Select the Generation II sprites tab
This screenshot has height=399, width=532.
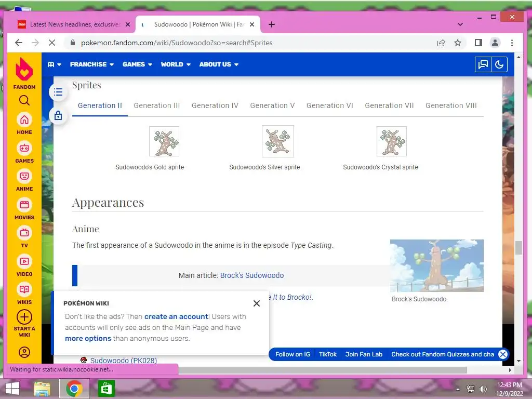[100, 106]
